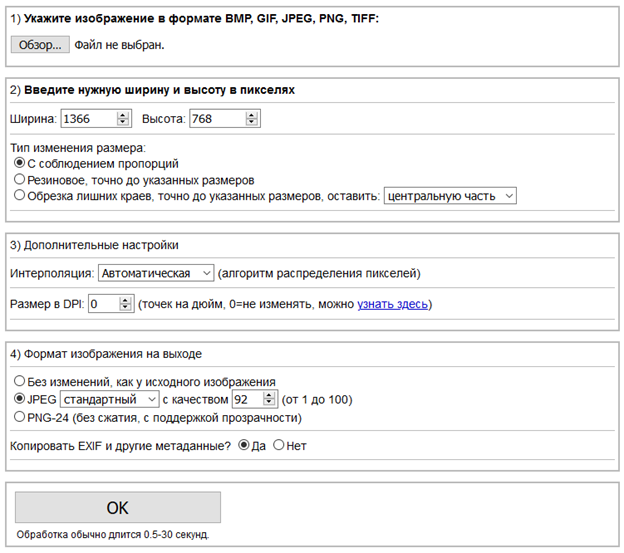
Task: Decrease Ширина value with down arrow
Action: [123, 122]
